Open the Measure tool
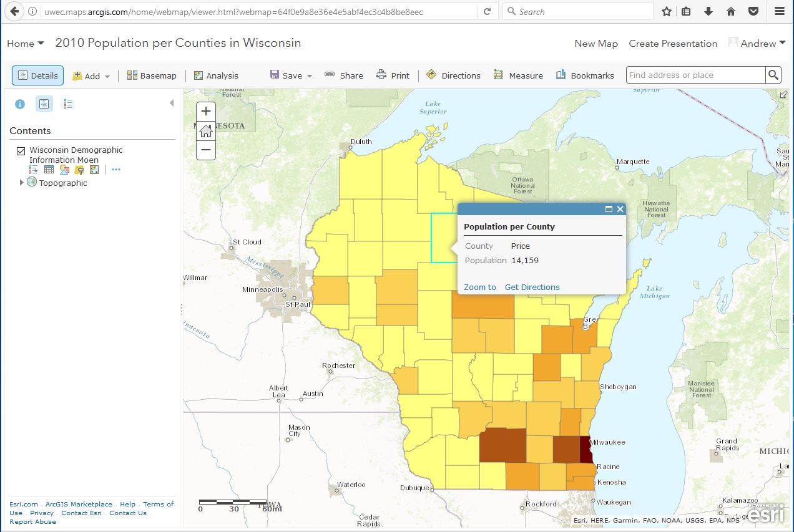Viewport: 794px width, 532px height. point(518,75)
